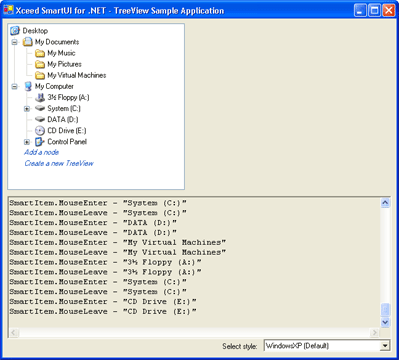Select the My Computer icon

(x=28, y=86)
